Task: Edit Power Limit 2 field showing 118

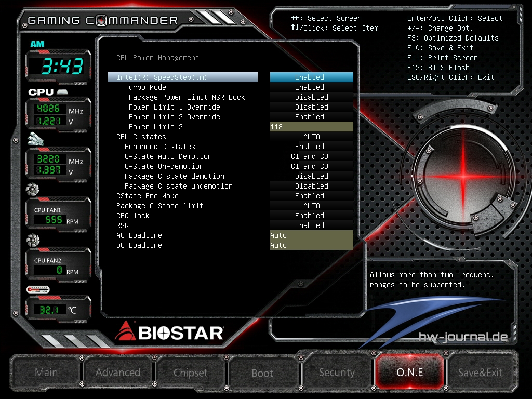Action: pyautogui.click(x=312, y=127)
